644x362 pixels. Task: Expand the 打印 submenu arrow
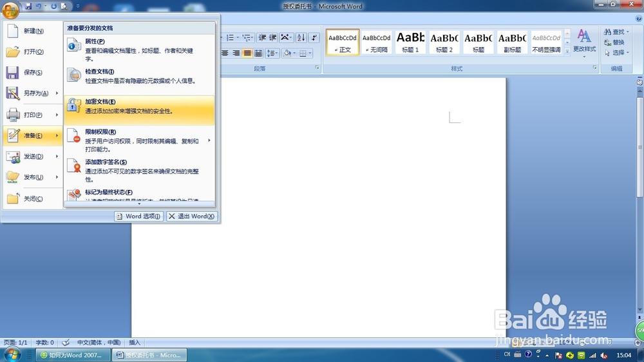(57, 115)
